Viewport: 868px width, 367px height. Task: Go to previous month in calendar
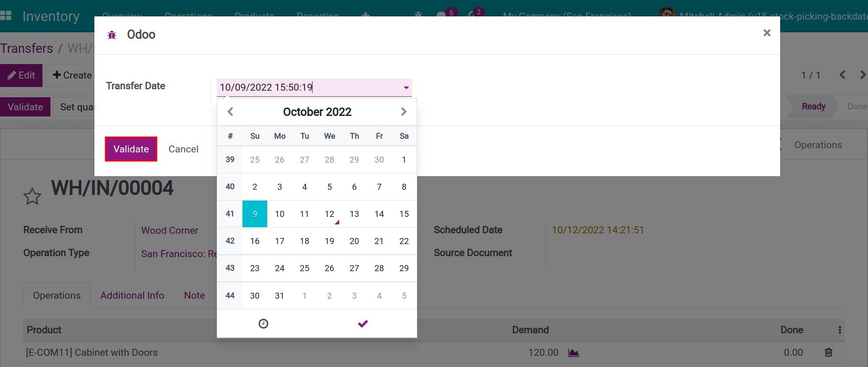[230, 112]
